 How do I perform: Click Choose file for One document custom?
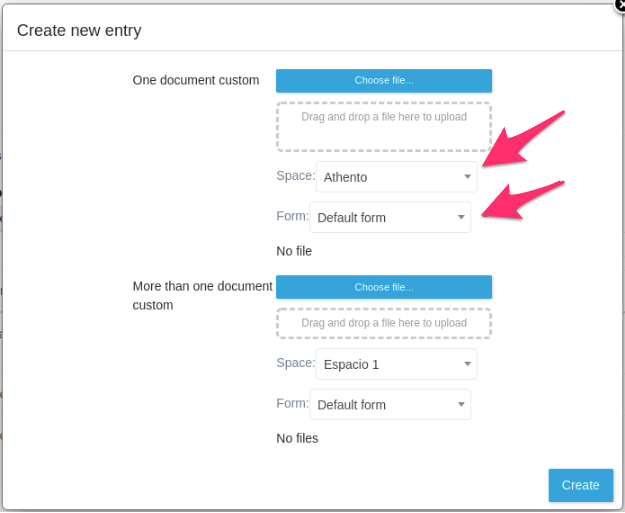click(384, 81)
